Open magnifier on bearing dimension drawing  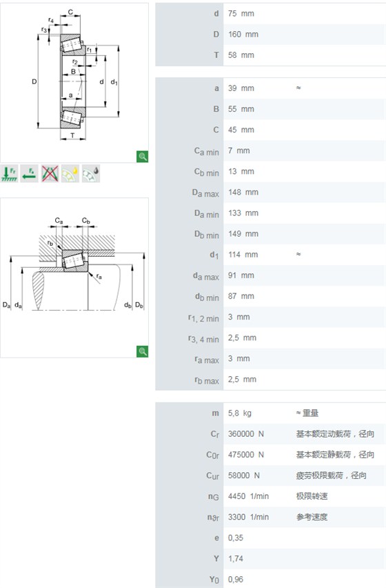coord(142,157)
